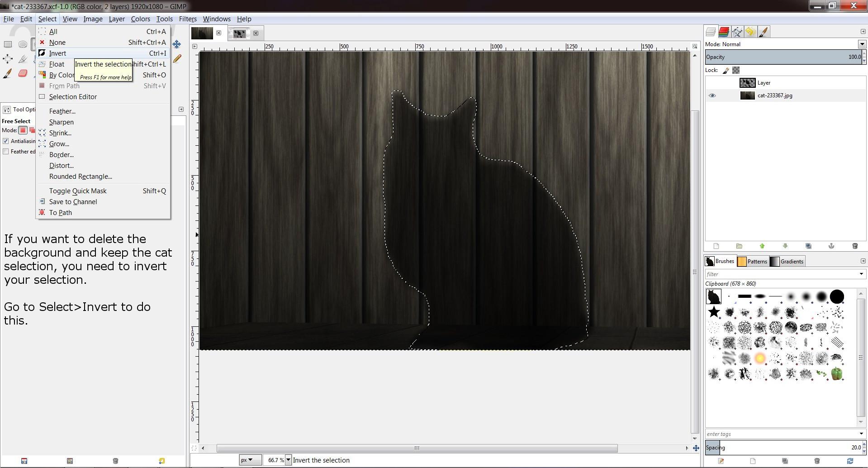Pick the green pepper brush

click(x=837, y=373)
